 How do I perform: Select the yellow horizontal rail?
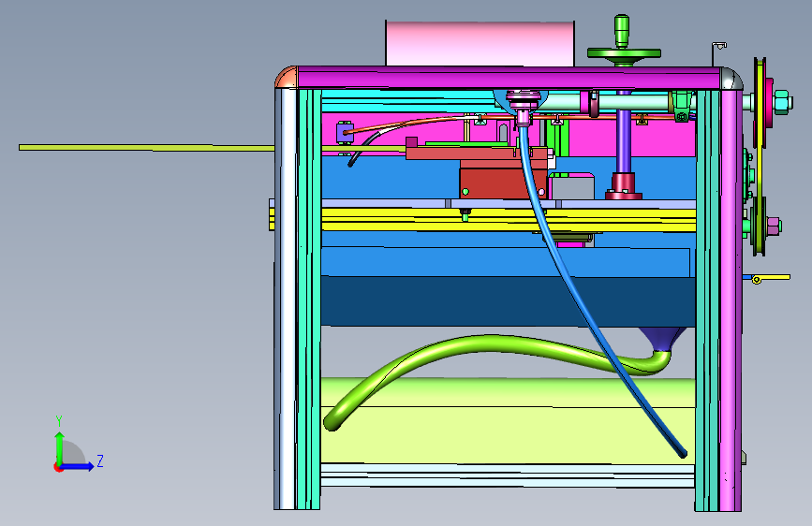pos(508,220)
